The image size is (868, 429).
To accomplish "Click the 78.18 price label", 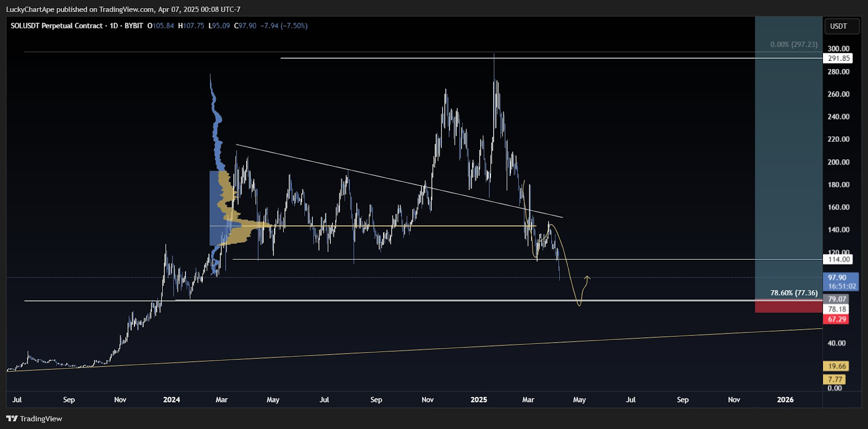I will click(837, 309).
